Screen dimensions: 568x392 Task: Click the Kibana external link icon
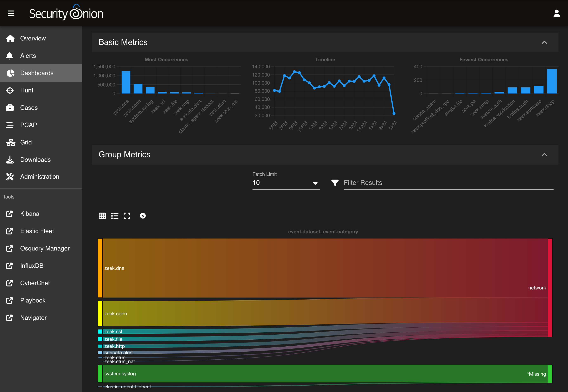(9, 214)
